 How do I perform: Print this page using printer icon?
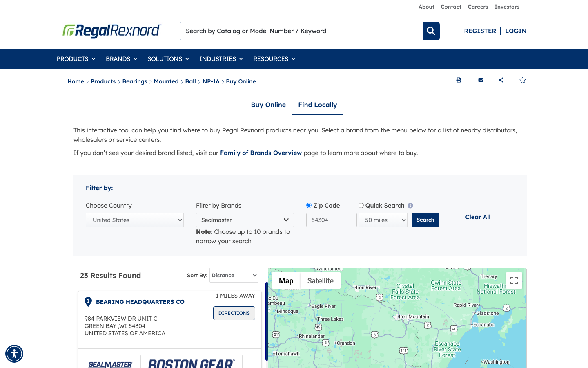point(459,80)
